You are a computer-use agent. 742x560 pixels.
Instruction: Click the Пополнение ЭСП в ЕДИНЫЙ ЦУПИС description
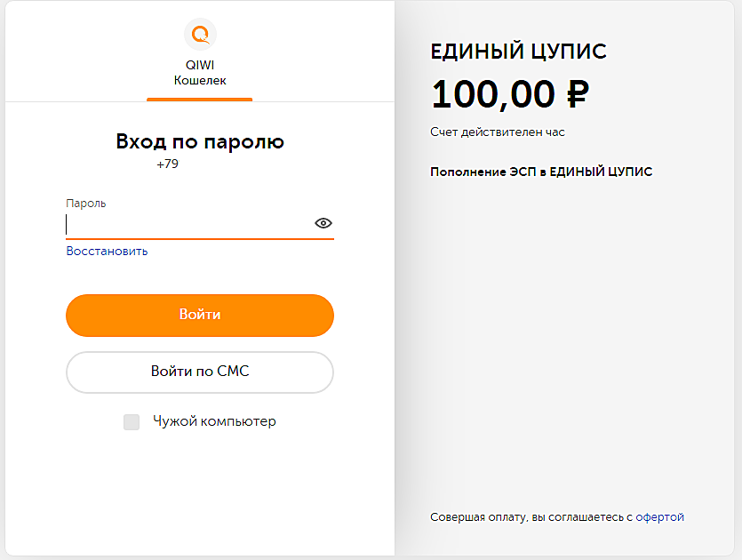(x=541, y=172)
